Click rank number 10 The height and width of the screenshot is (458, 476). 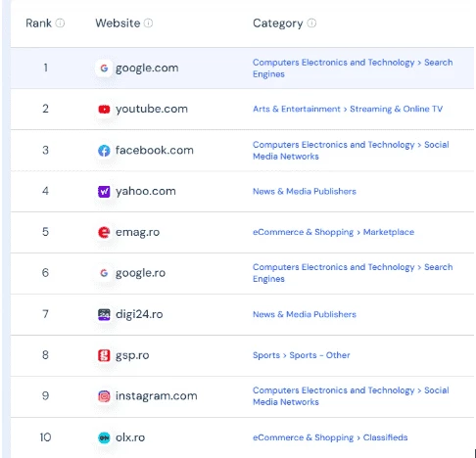click(46, 437)
